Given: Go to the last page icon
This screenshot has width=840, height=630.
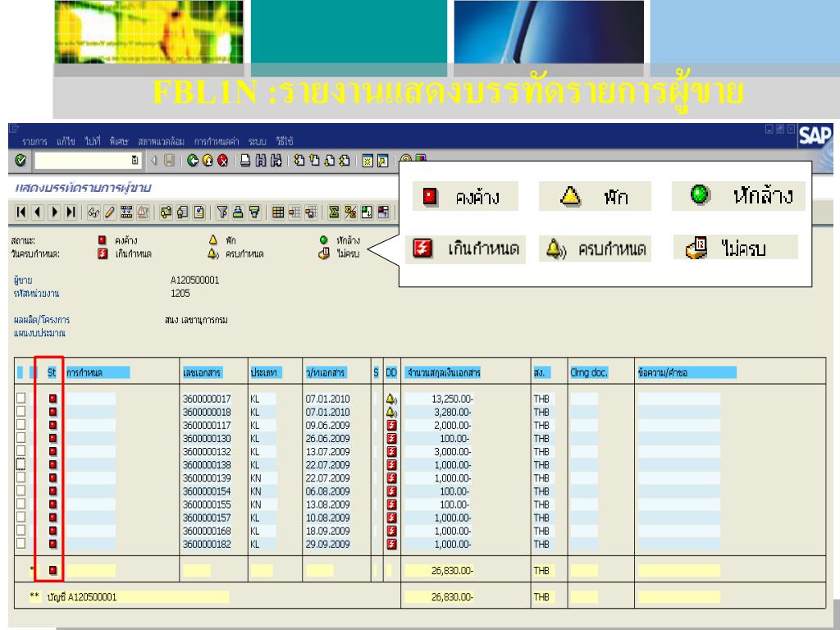Looking at the screenshot, I should click(345, 160).
